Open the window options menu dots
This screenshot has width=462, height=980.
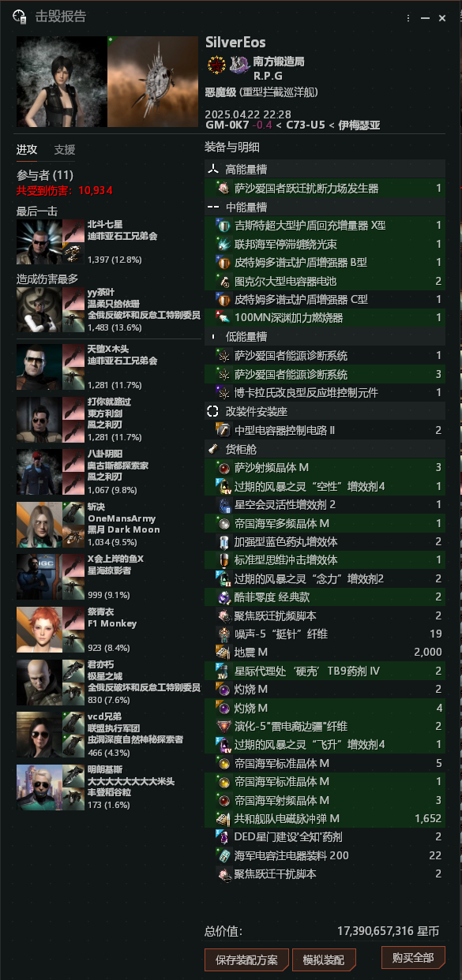tap(408, 17)
